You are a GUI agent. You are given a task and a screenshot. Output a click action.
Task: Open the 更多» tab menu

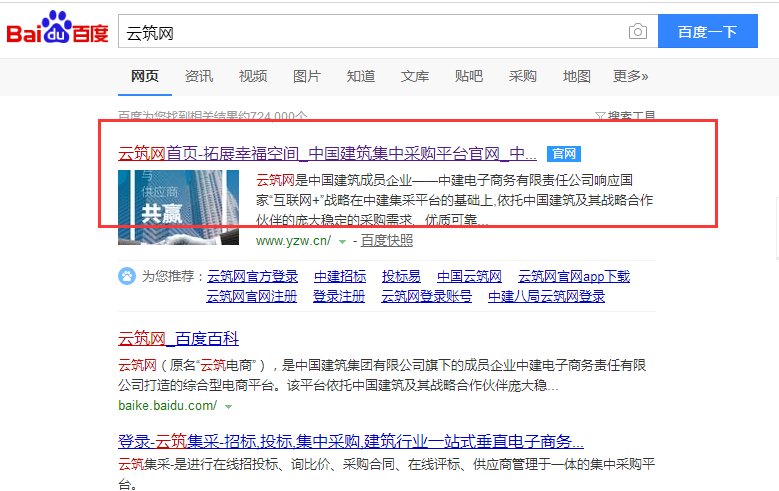pyautogui.click(x=630, y=76)
